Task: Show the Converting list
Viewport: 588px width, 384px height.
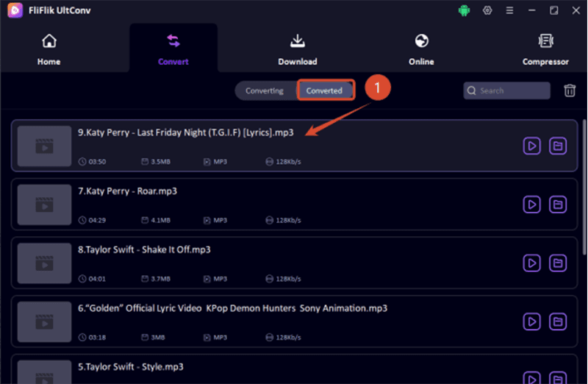Action: (x=265, y=90)
